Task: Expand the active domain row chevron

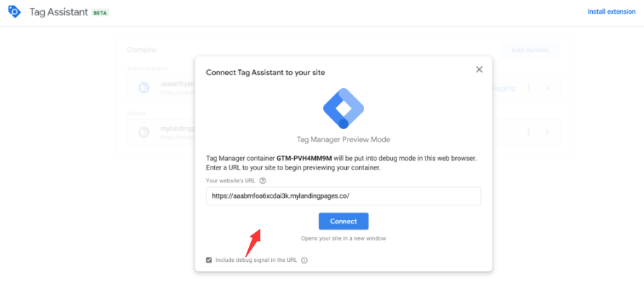Action: (547, 88)
